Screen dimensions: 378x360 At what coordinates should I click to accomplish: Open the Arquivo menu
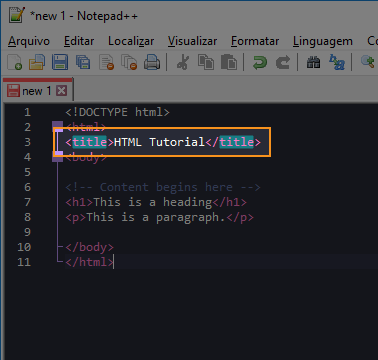(29, 41)
